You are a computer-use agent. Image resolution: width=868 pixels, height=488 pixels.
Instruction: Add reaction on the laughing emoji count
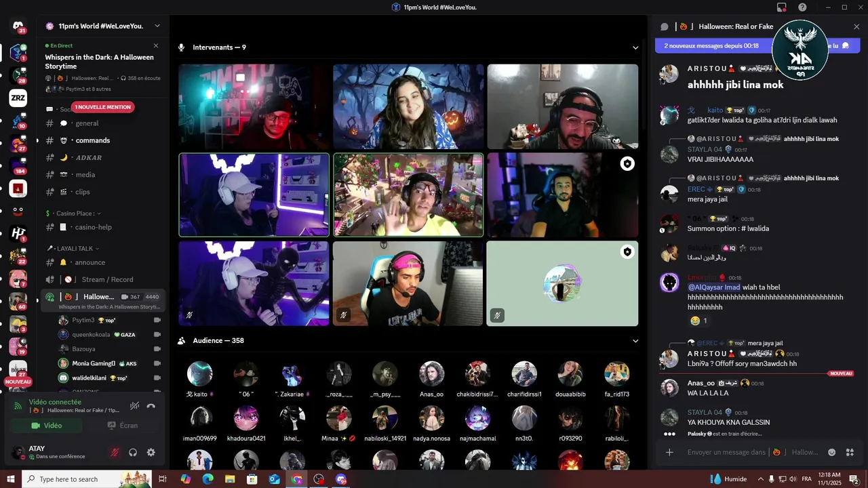(x=698, y=321)
